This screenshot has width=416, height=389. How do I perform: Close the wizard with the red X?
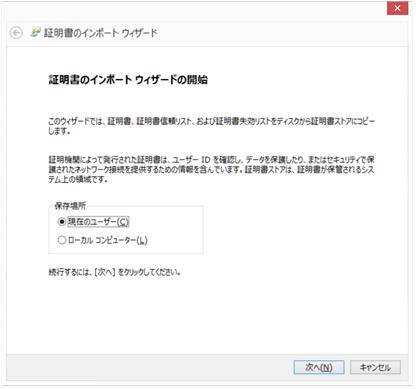(397, 8)
